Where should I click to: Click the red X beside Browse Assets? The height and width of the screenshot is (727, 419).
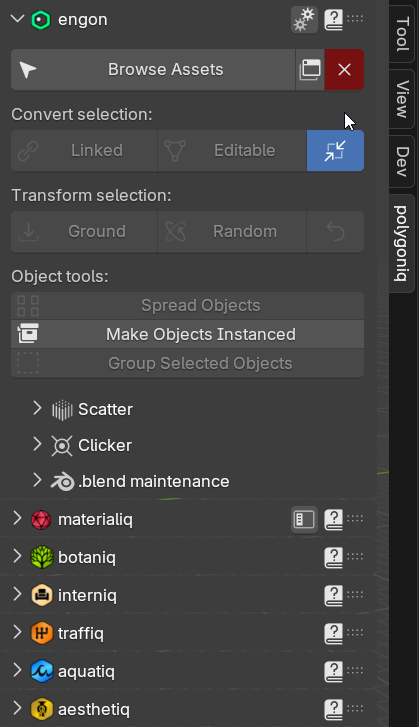(344, 70)
